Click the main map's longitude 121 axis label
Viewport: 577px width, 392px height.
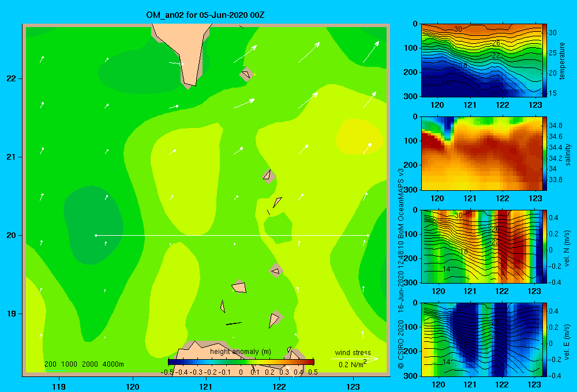[x=206, y=386]
